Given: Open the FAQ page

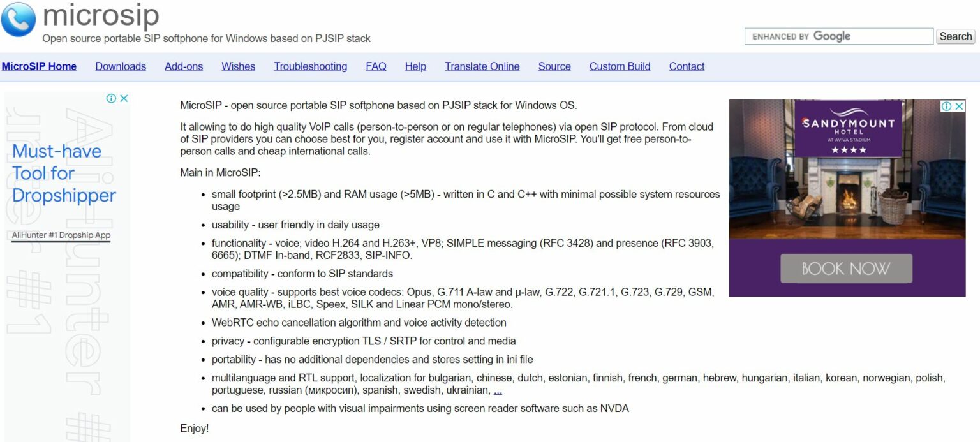Looking at the screenshot, I should coord(376,66).
